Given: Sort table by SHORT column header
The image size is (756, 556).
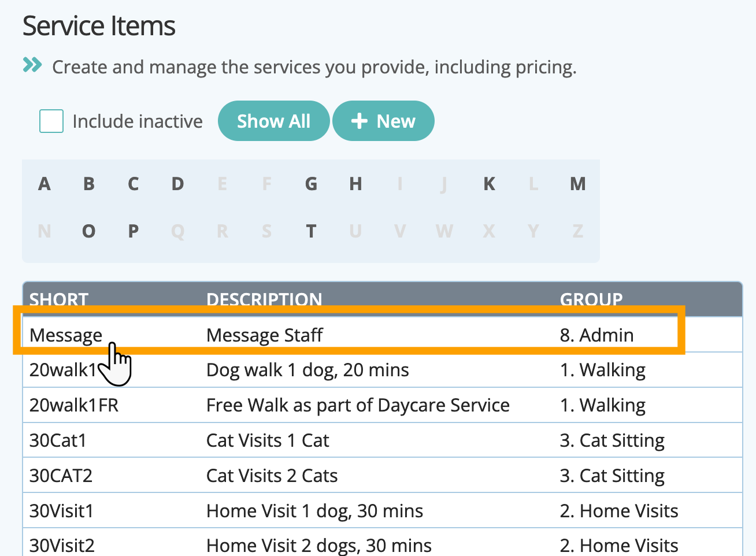Looking at the screenshot, I should tap(59, 299).
